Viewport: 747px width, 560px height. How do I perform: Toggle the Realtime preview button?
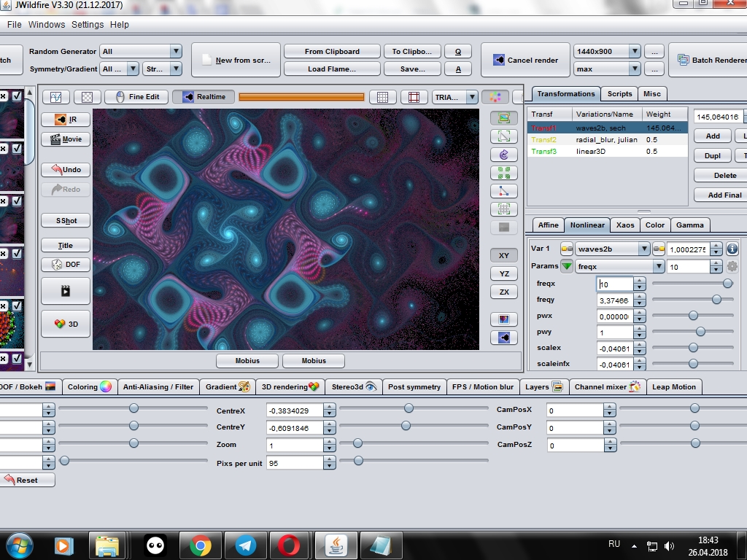[x=204, y=97]
